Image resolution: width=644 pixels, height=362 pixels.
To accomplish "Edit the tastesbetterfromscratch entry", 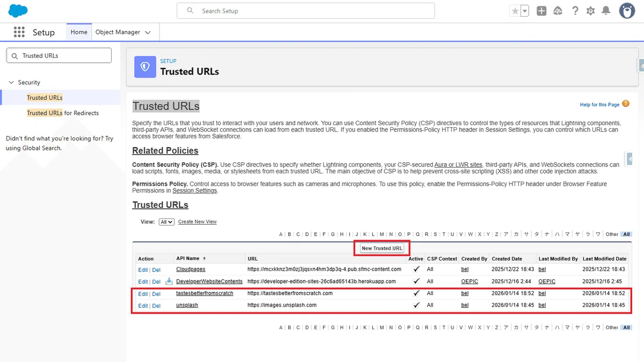I will point(143,294).
